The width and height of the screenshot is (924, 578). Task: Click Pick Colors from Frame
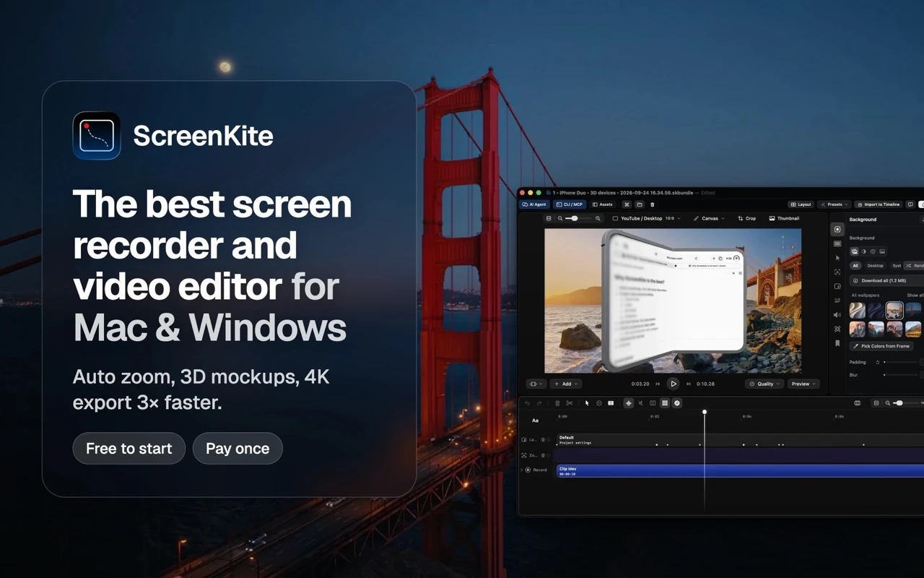[881, 346]
